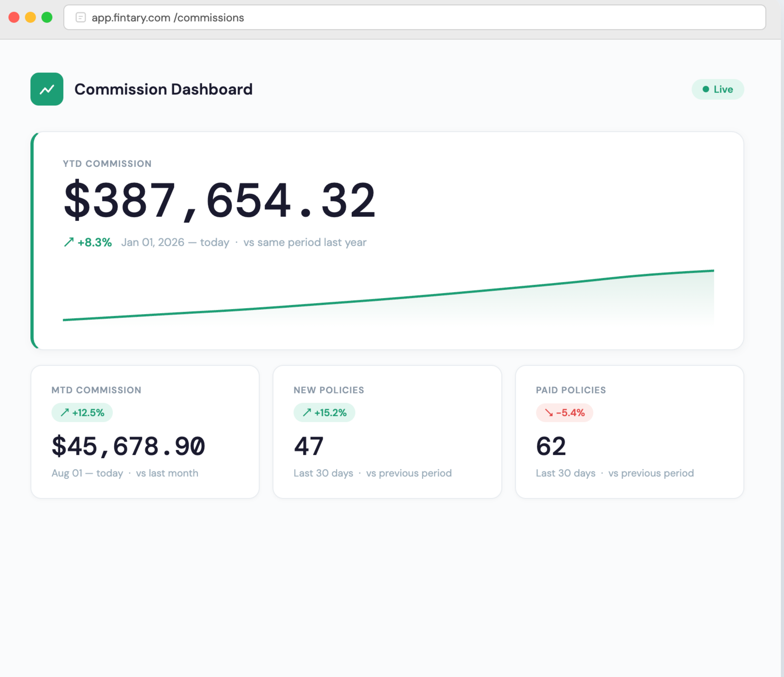
Task: Click 'Last 30 days' under New Policies
Action: (x=324, y=473)
